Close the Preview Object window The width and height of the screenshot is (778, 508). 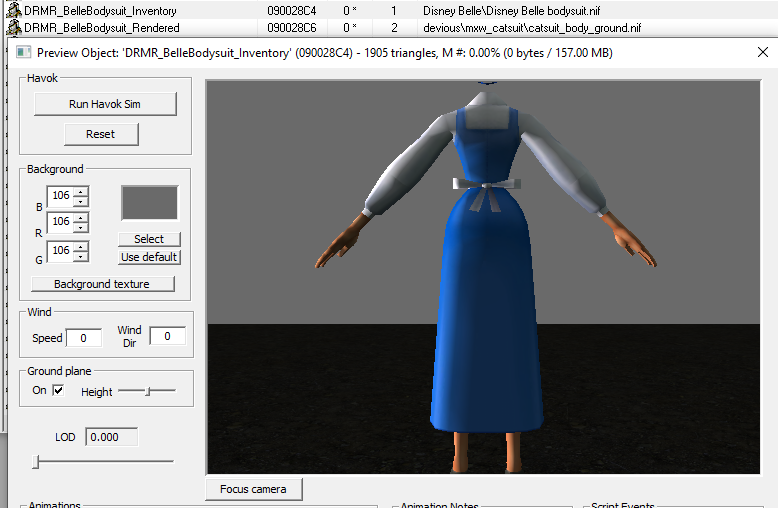pyautogui.click(x=763, y=52)
